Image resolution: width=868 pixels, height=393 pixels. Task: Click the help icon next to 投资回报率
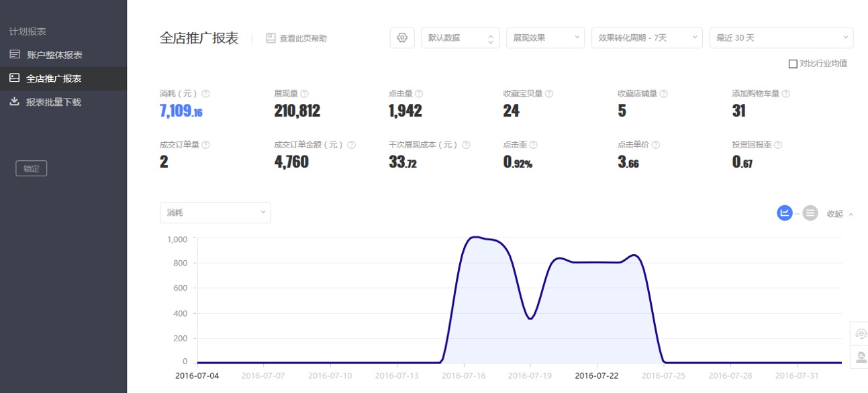(777, 145)
